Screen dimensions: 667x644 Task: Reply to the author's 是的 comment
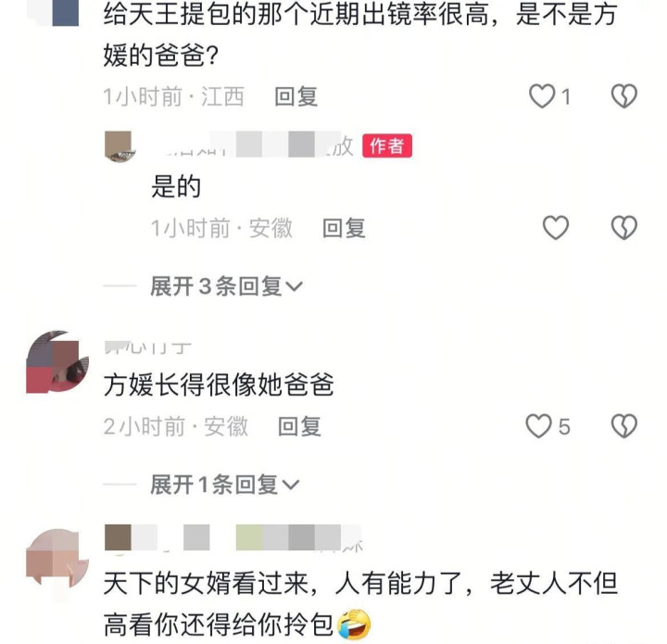344,228
